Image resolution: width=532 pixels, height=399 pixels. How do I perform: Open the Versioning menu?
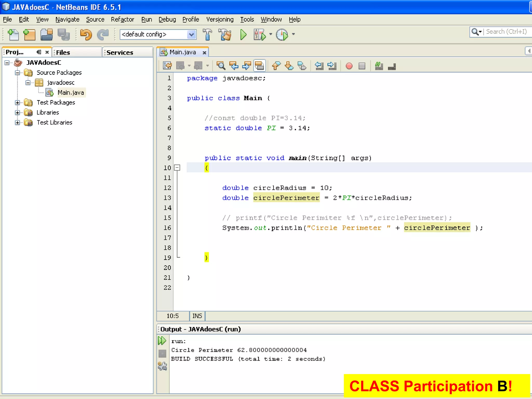coord(220,19)
